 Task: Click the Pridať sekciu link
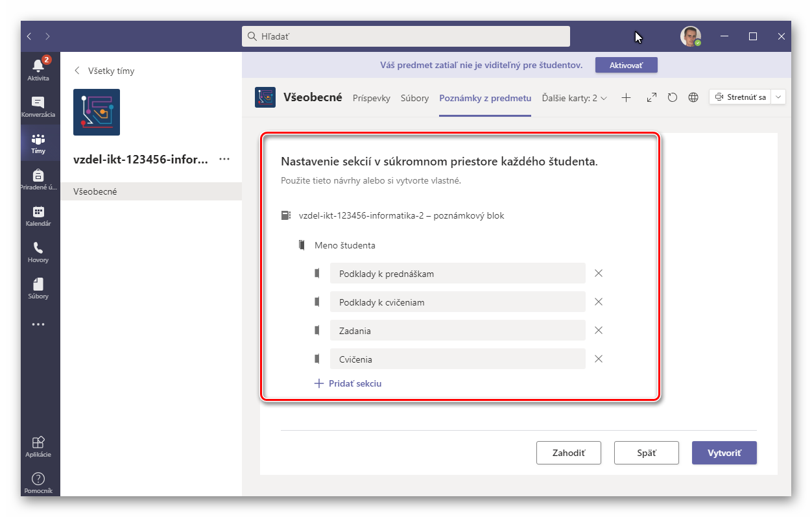click(x=348, y=383)
